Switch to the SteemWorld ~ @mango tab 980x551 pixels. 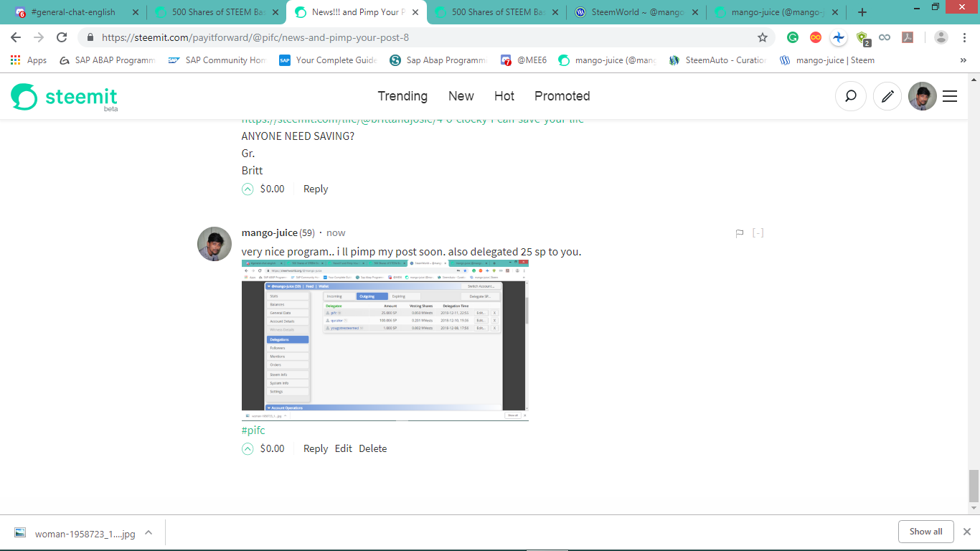pos(636,12)
